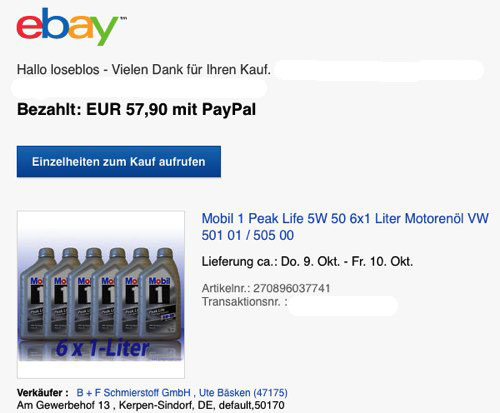This screenshot has height=413, width=500.
Task: Click the leftmost Mobil 1 bottle
Action: pos(33,295)
